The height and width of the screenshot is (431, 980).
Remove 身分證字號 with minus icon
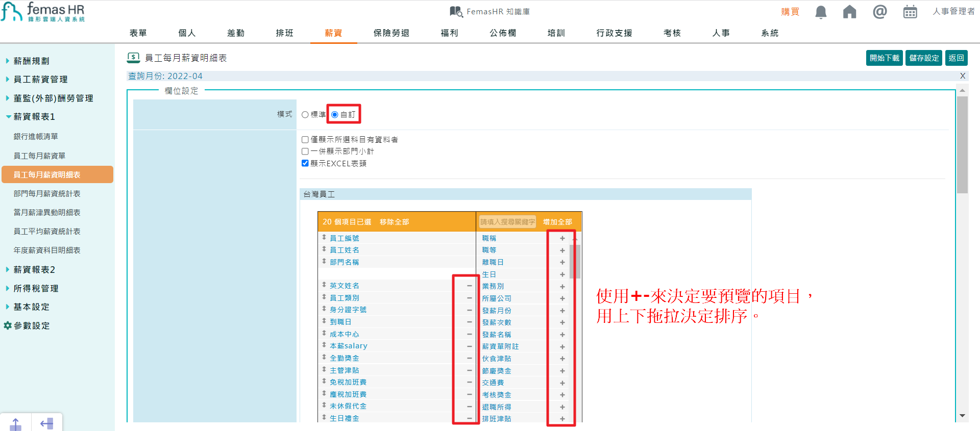[469, 310]
